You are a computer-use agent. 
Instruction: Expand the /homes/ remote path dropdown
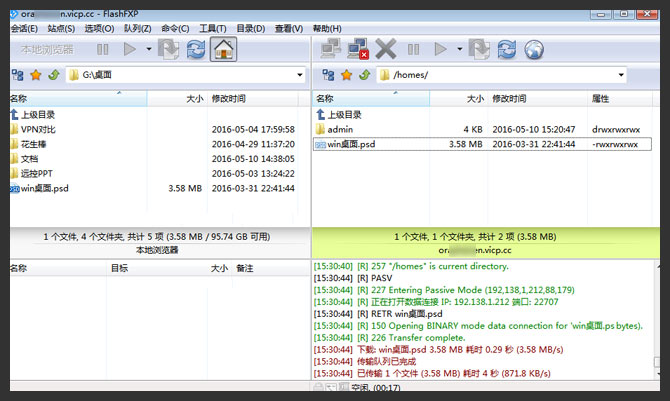[621, 75]
